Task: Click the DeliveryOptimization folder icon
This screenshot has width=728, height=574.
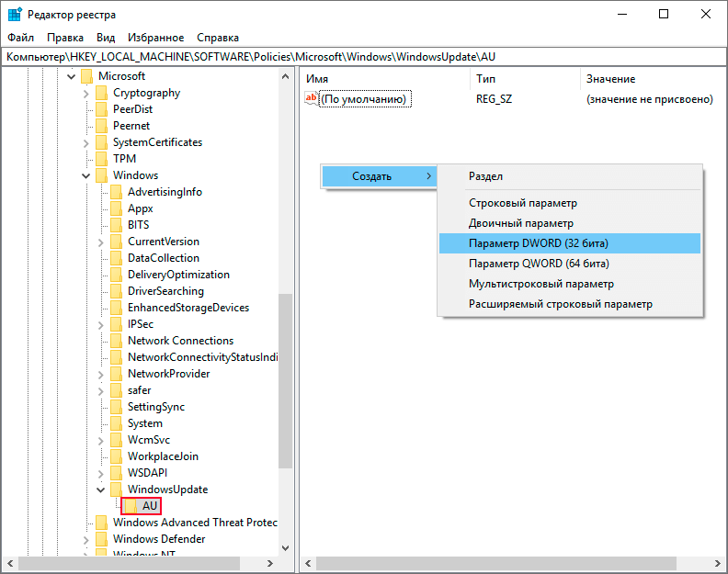Action: pyautogui.click(x=117, y=275)
